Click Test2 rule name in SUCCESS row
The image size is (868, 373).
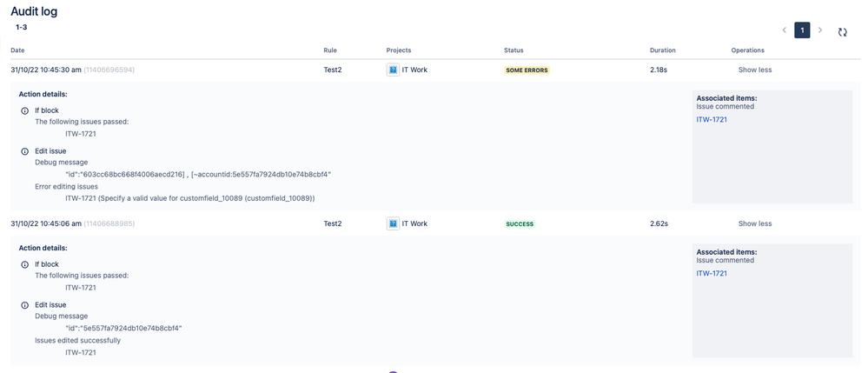point(333,224)
